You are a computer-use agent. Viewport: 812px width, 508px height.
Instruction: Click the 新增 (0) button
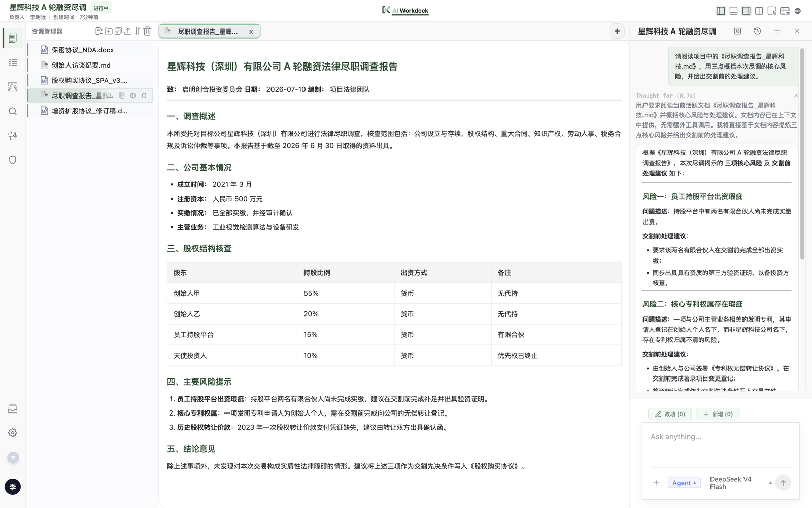(x=718, y=414)
